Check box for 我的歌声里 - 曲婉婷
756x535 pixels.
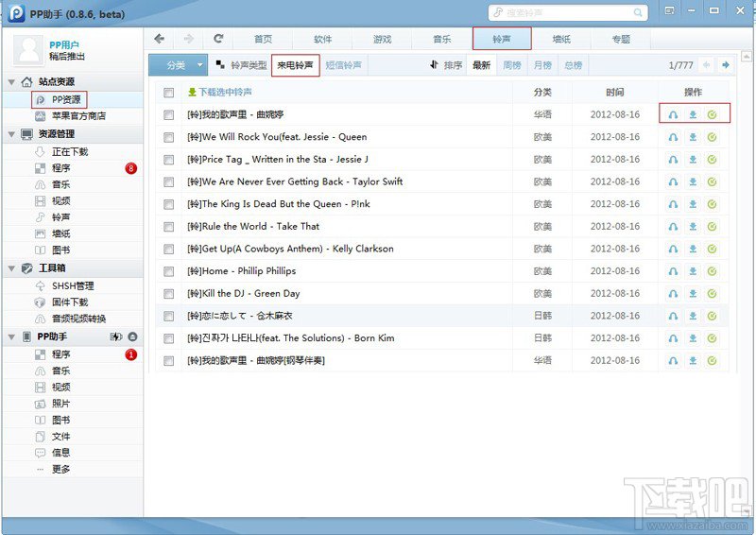[169, 114]
